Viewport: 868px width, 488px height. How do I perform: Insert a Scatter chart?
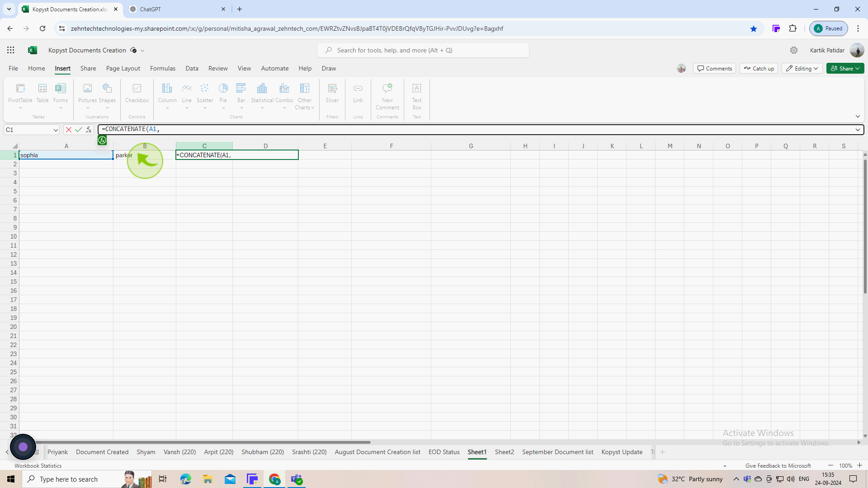coord(205,96)
